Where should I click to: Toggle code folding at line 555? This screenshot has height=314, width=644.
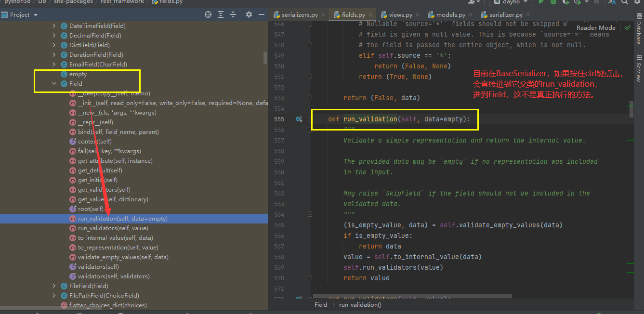click(310, 119)
